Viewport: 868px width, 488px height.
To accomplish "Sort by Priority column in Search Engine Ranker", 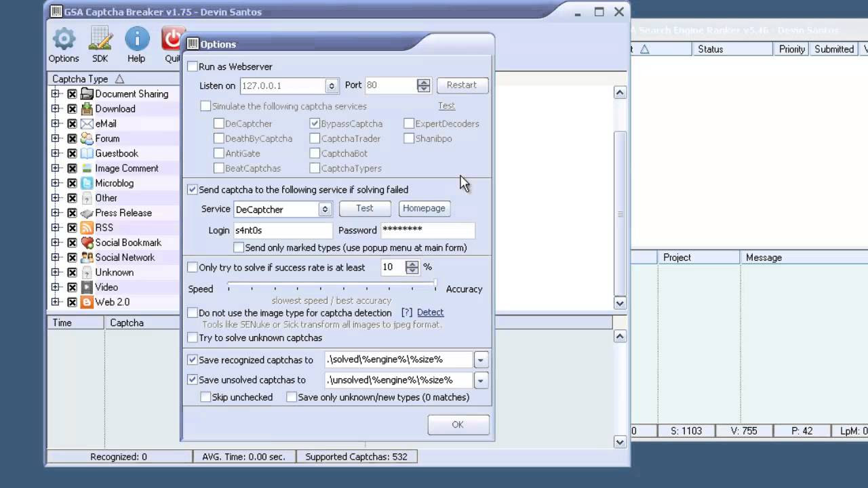I will [x=792, y=49].
